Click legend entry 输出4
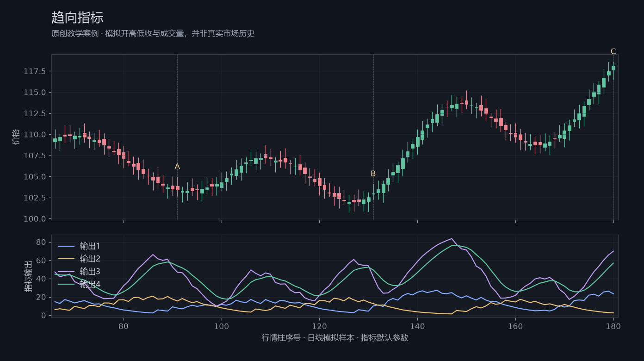Screen dimensions: 644x361 90,284
